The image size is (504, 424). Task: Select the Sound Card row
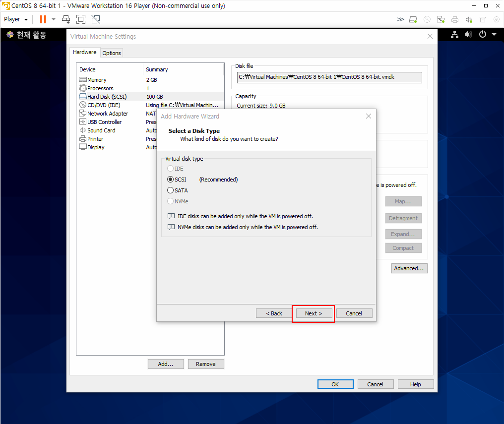pos(118,130)
